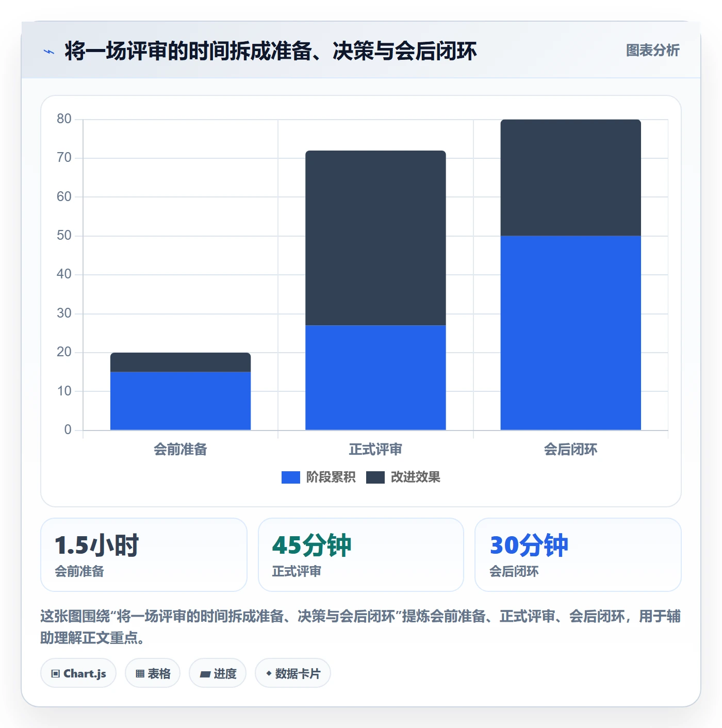Click the dark bar segment for 会前准备
Screen dimensions: 722x728
[x=180, y=362]
